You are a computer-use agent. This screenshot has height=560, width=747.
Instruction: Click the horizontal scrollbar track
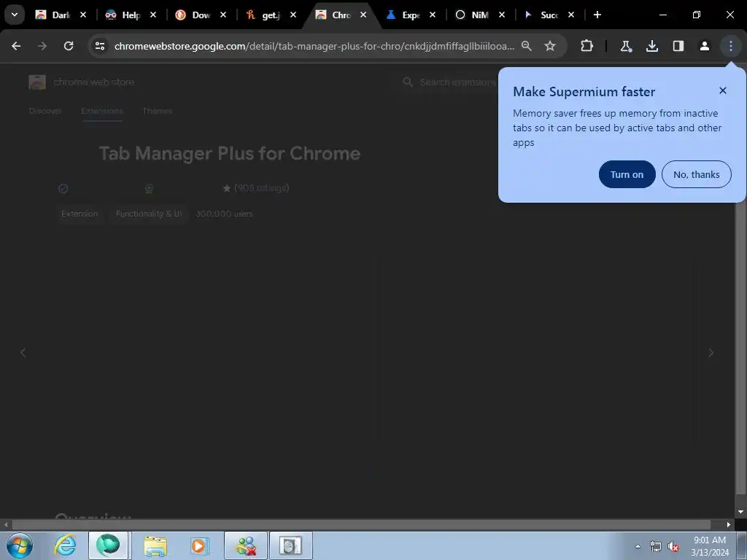point(361,524)
